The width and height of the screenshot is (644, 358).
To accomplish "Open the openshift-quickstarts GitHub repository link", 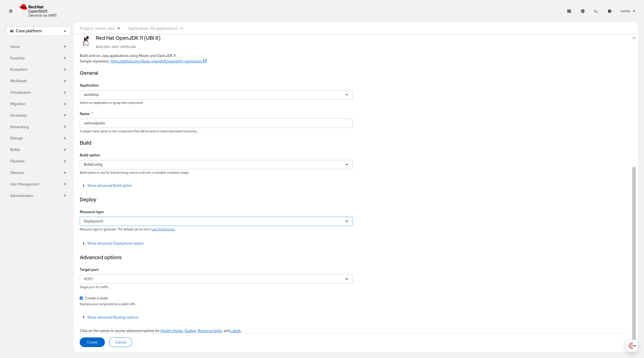I will pyautogui.click(x=156, y=61).
